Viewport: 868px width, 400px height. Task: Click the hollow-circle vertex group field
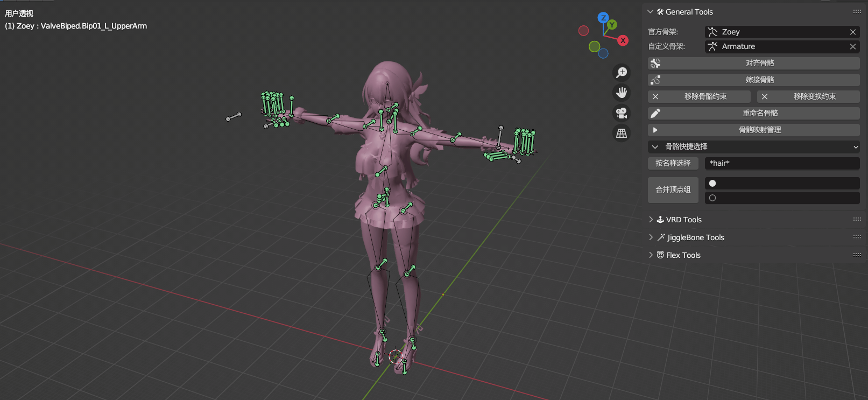click(x=782, y=198)
